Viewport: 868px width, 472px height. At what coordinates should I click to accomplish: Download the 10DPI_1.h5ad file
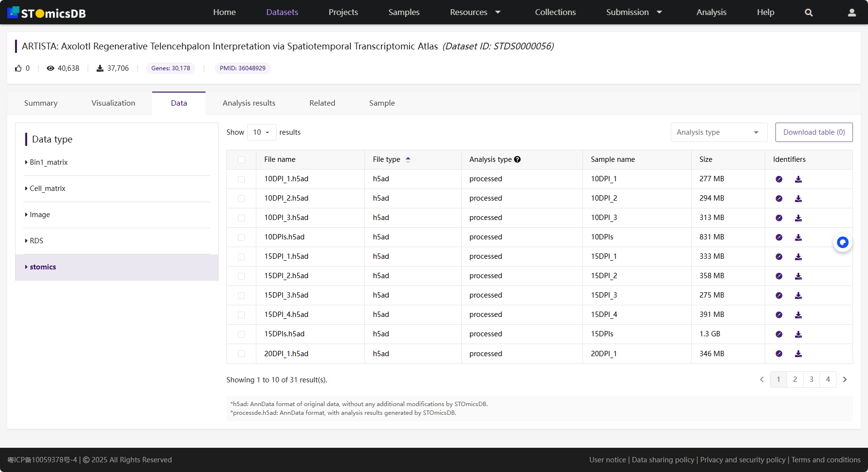coord(798,179)
